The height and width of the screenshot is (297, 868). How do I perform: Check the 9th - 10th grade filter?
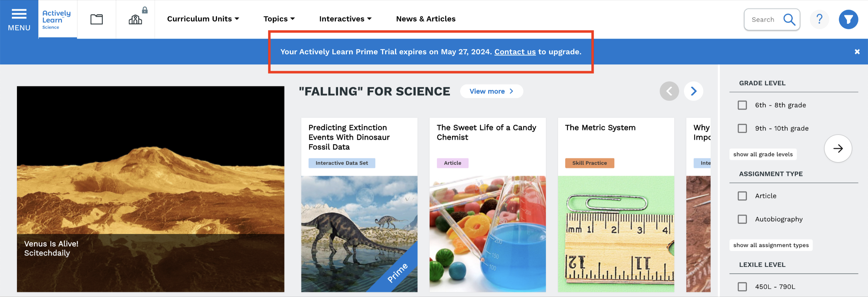[x=743, y=128]
